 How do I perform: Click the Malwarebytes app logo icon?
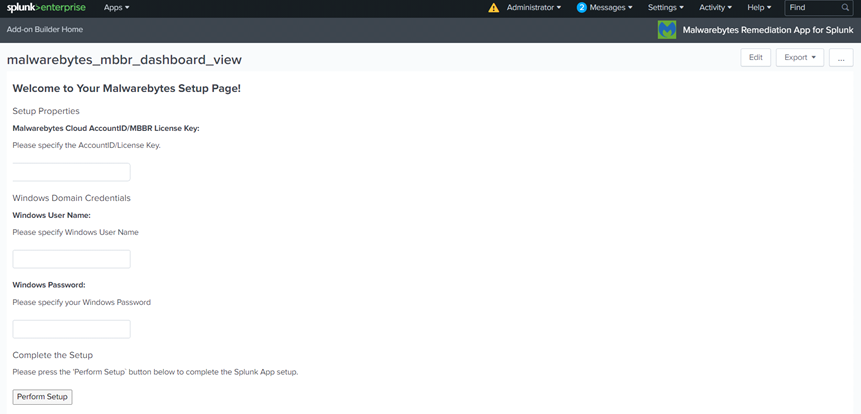coord(667,30)
